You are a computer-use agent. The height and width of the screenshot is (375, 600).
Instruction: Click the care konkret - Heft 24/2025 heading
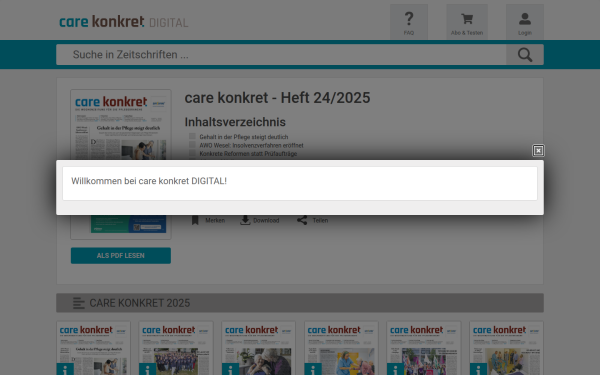[x=277, y=98]
